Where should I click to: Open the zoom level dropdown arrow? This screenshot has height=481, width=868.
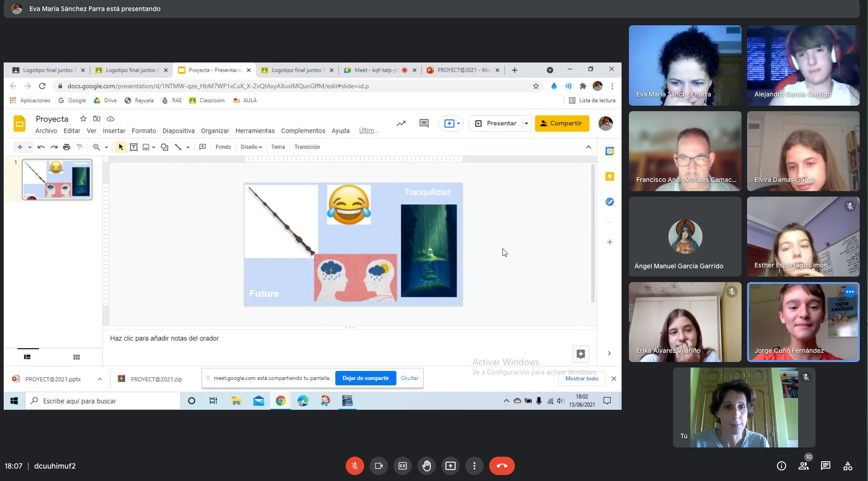point(106,147)
